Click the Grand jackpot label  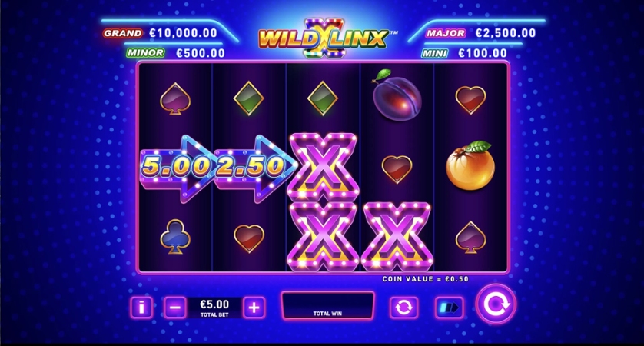[x=123, y=33]
